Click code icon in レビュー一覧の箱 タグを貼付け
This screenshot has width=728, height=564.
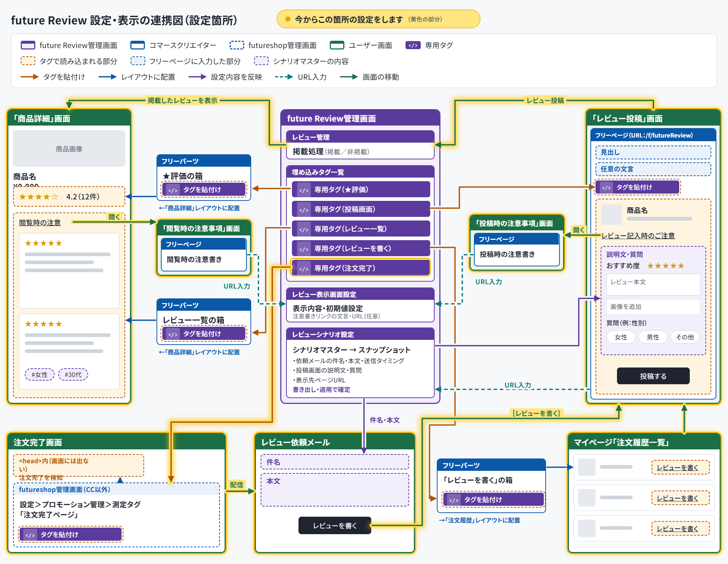173,334
